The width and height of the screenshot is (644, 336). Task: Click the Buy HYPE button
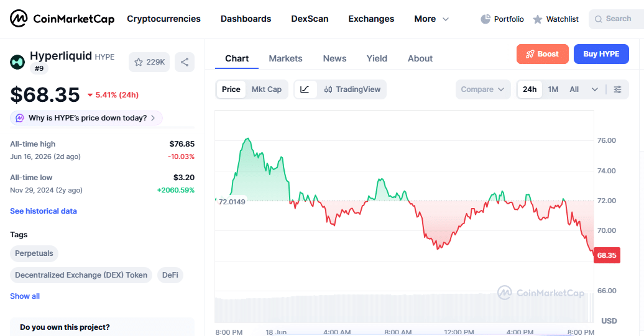pos(601,54)
